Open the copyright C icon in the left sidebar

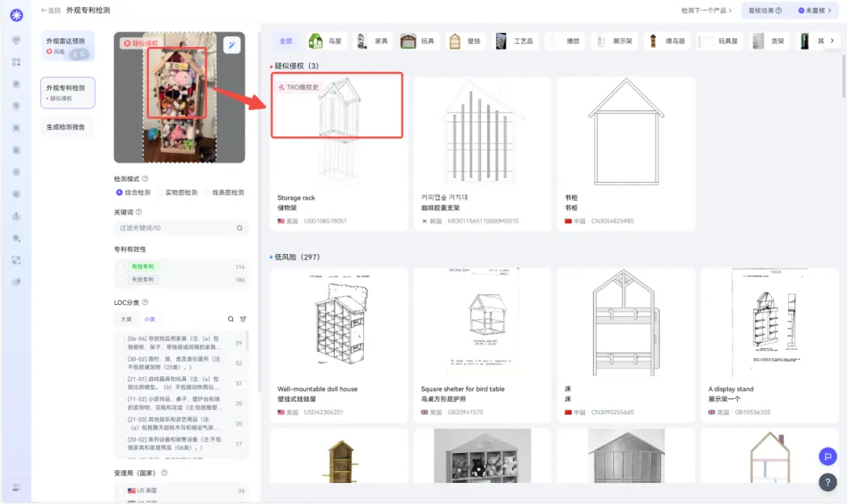click(16, 194)
